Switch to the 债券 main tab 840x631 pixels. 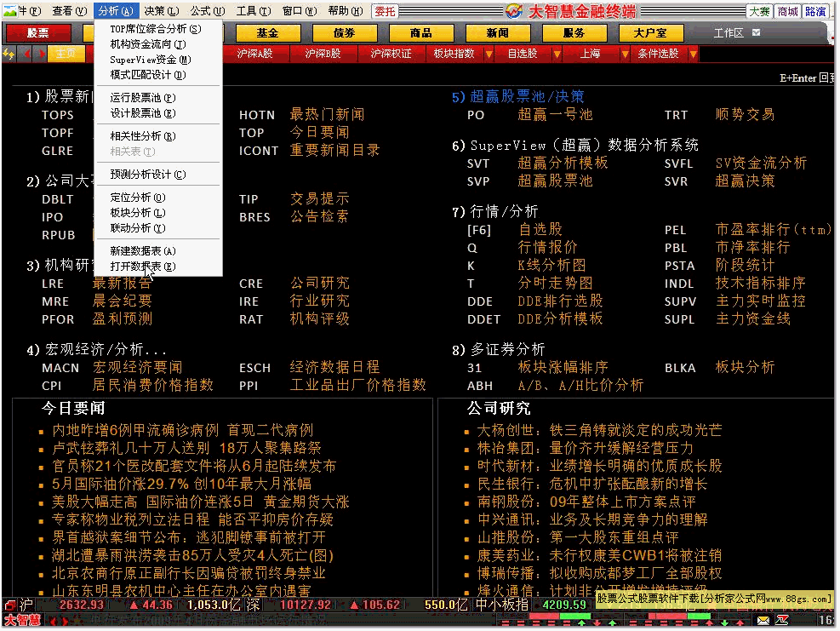tap(344, 33)
